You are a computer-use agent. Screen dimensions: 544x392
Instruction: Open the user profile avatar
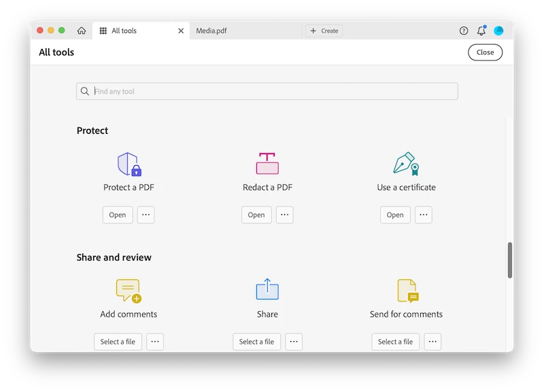498,31
